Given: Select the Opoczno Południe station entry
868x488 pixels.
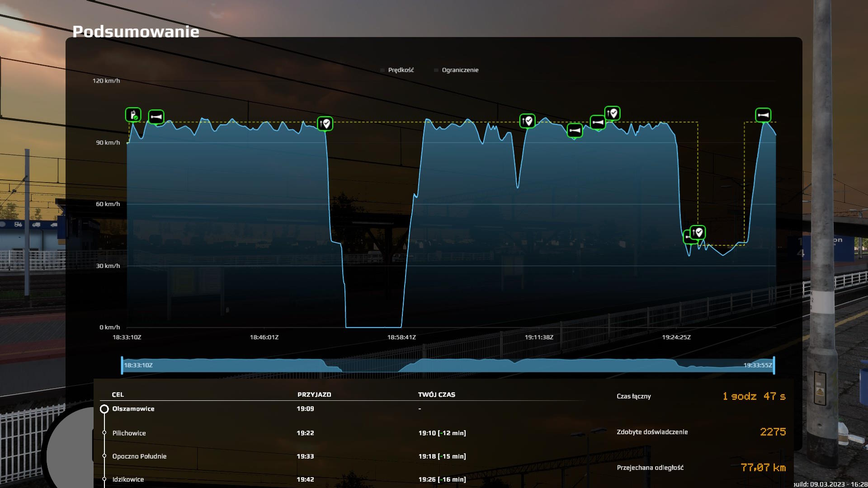Looking at the screenshot, I should coord(139,456).
